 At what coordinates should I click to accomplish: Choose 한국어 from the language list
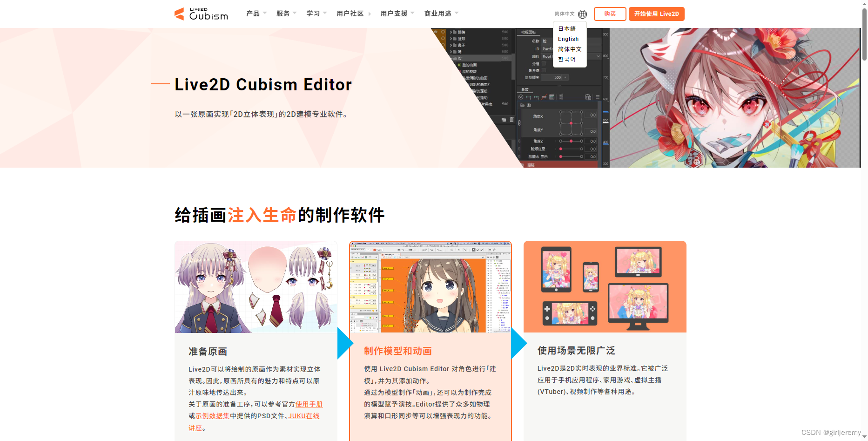567,60
